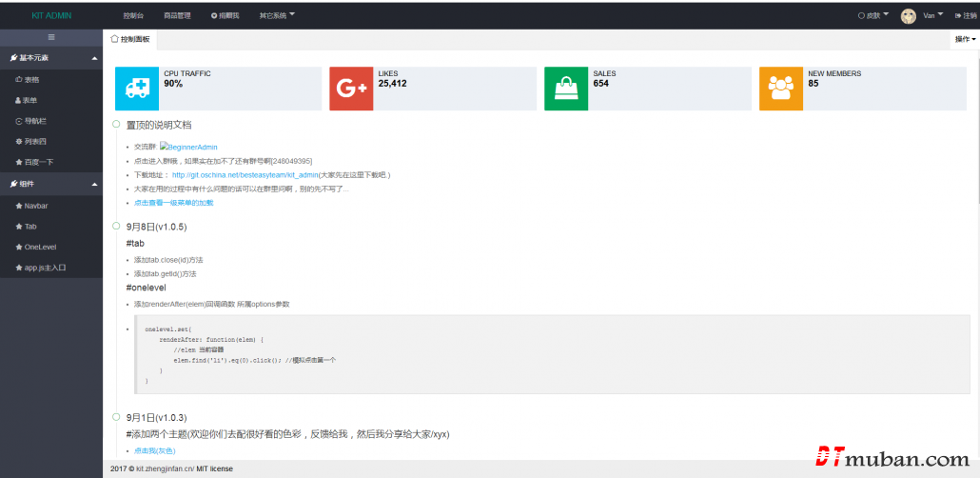Toggle the sidebar with the hamburger icon

click(51, 37)
